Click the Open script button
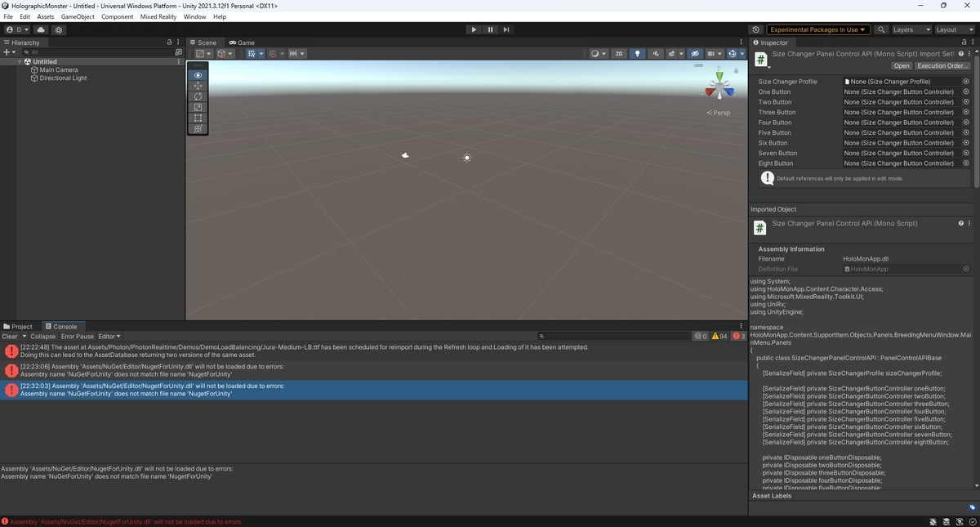 pyautogui.click(x=902, y=66)
